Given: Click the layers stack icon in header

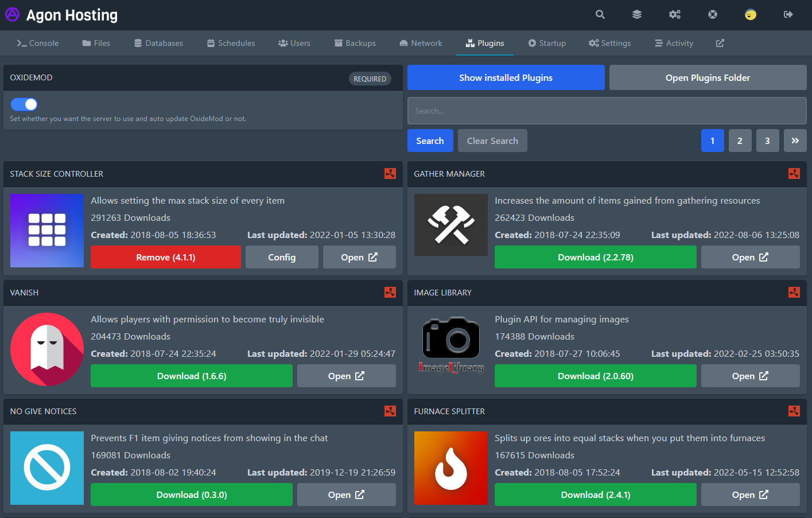Looking at the screenshot, I should click(637, 14).
